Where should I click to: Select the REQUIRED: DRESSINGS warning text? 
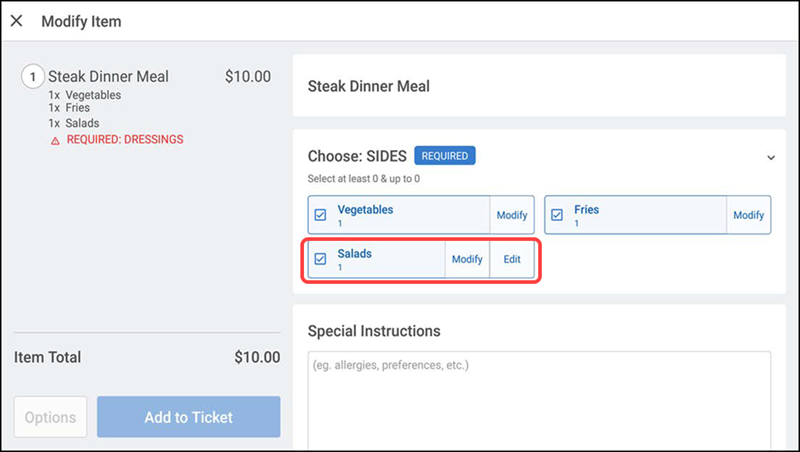[x=125, y=139]
